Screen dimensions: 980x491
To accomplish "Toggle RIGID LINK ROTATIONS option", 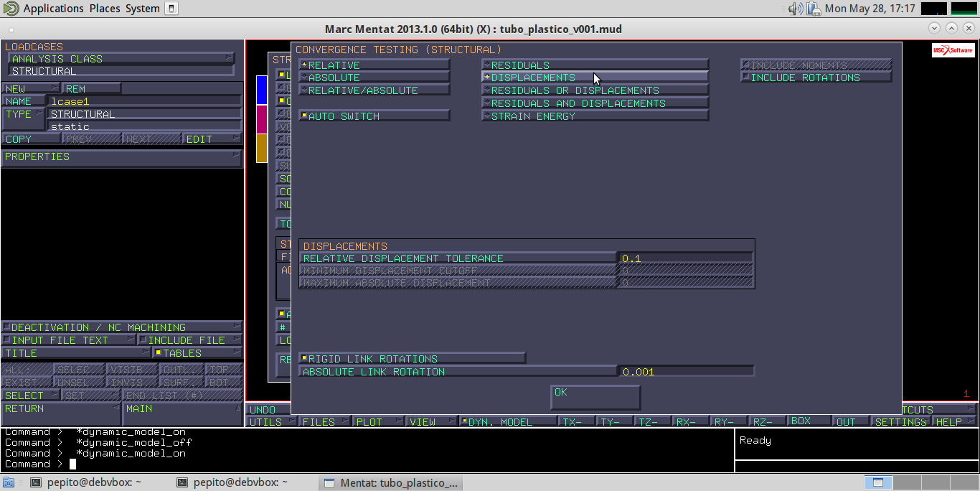I will click(412, 358).
